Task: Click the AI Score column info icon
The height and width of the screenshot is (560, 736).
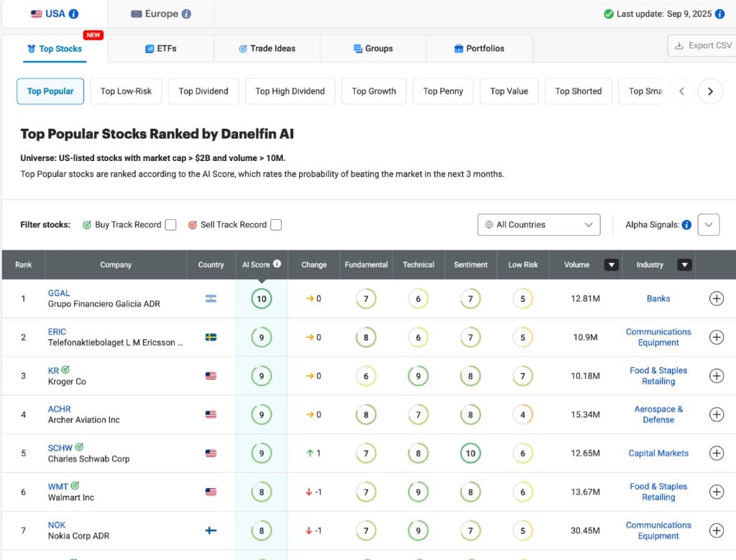Action: tap(277, 264)
